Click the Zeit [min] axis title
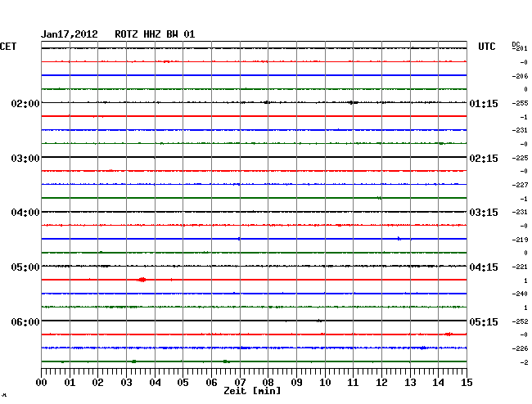 [x=252, y=391]
